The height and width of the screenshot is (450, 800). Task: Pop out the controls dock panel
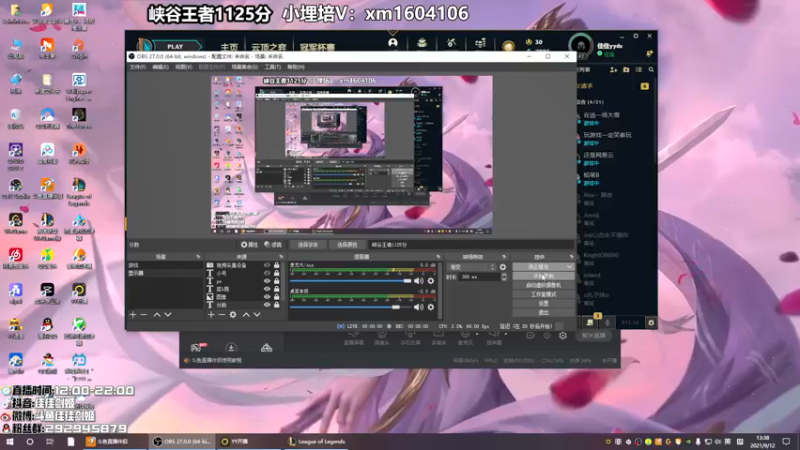pos(571,257)
